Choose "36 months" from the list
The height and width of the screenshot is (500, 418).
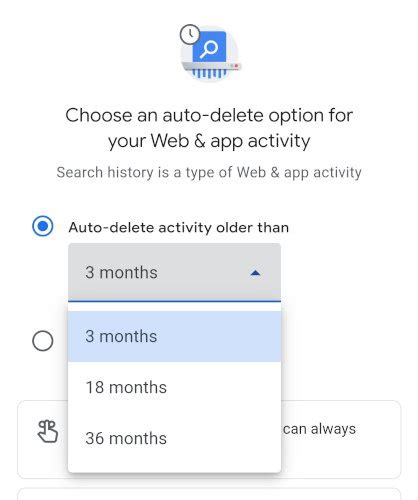174,438
